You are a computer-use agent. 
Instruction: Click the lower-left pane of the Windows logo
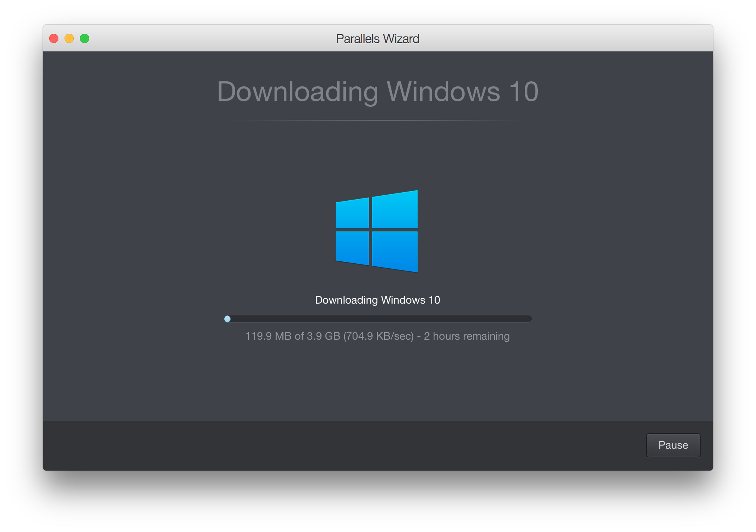[352, 247]
